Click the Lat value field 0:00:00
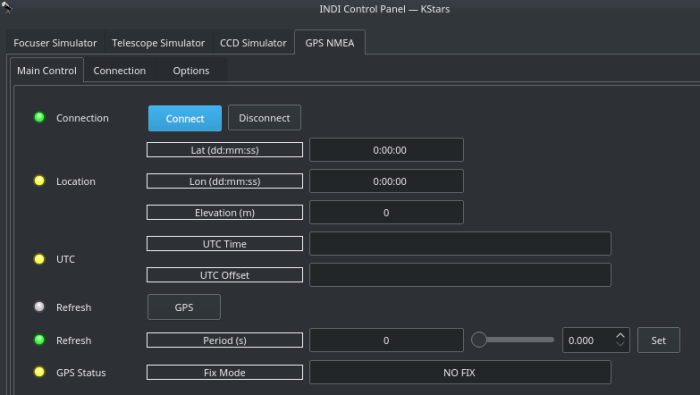Screen dimensions: 700x395 coord(387,150)
